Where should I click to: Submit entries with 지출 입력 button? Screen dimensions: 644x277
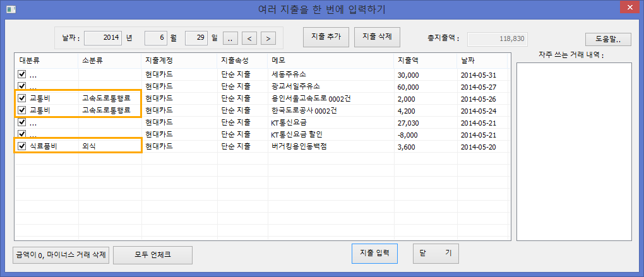[374, 253]
